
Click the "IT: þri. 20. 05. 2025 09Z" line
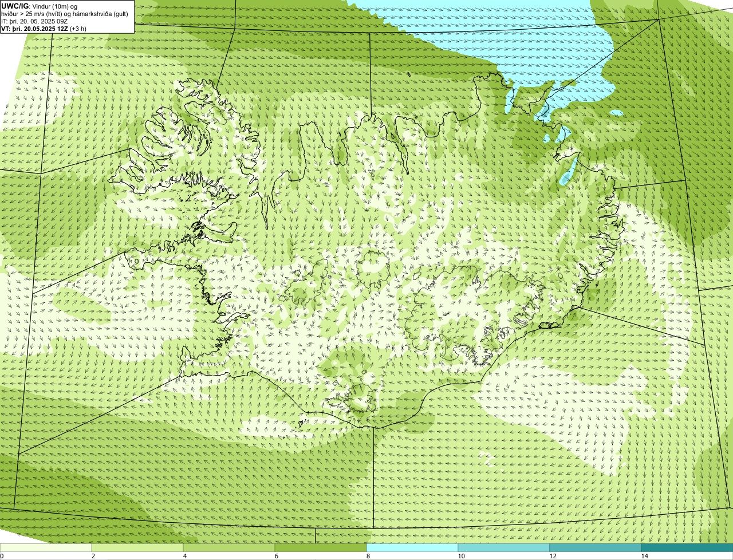(x=34, y=21)
